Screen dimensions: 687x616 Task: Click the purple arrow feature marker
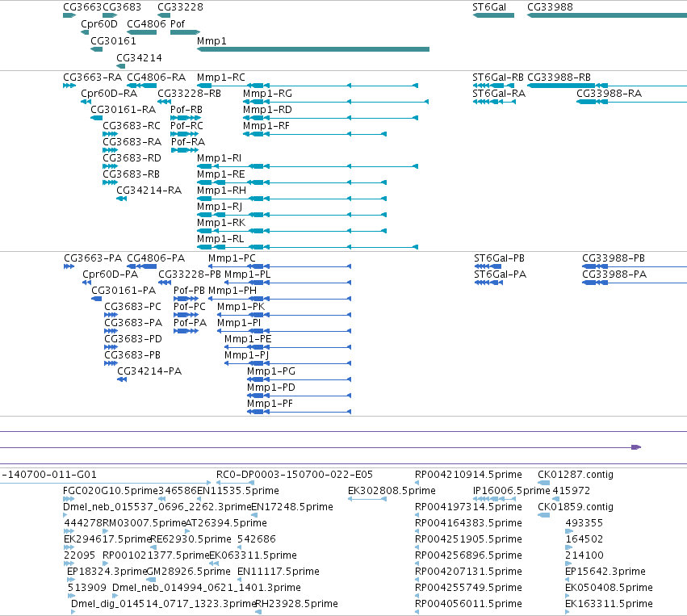[x=636, y=447]
